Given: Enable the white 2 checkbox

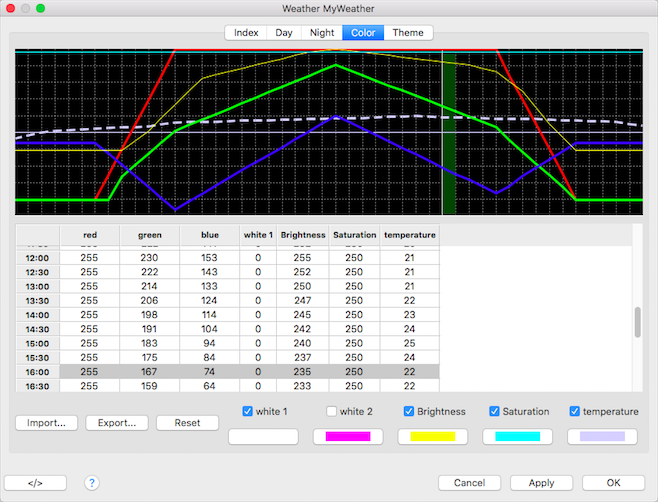Looking at the screenshot, I should pyautogui.click(x=332, y=411).
